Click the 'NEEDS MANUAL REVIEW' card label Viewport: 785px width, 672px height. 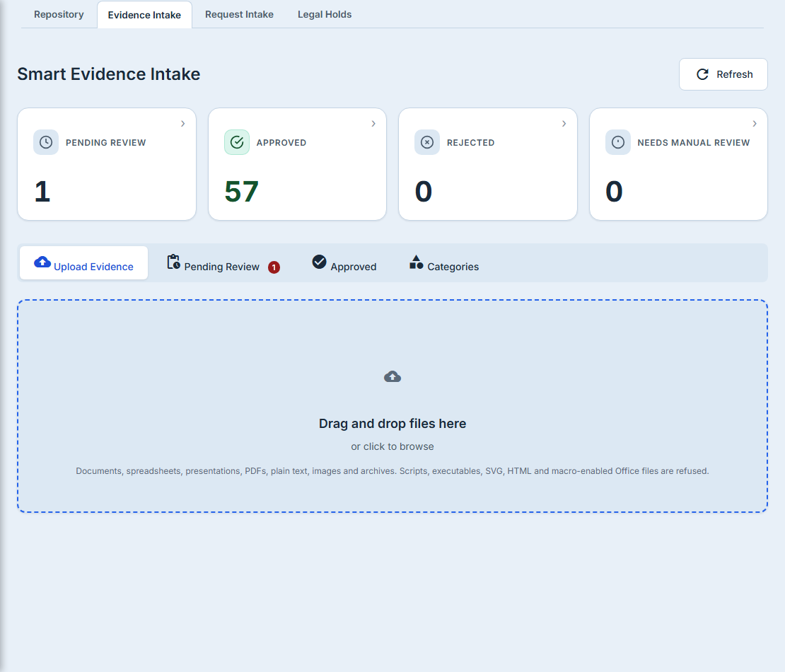[693, 143]
